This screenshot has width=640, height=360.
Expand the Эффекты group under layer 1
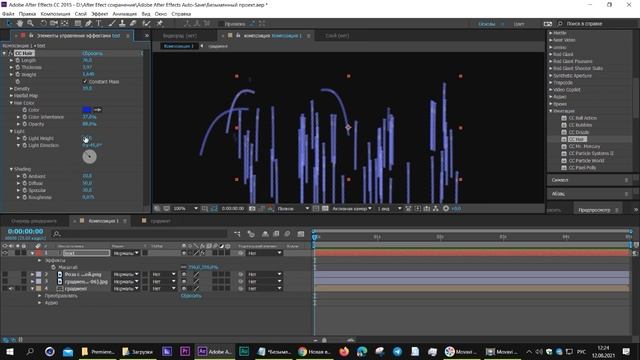pyautogui.click(x=40, y=260)
